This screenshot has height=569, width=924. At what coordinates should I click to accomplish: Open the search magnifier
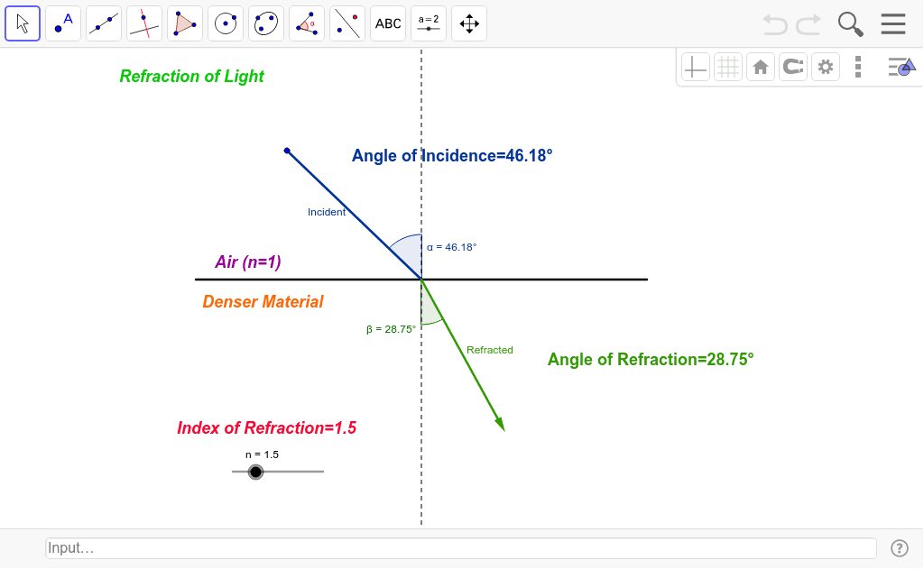(850, 24)
